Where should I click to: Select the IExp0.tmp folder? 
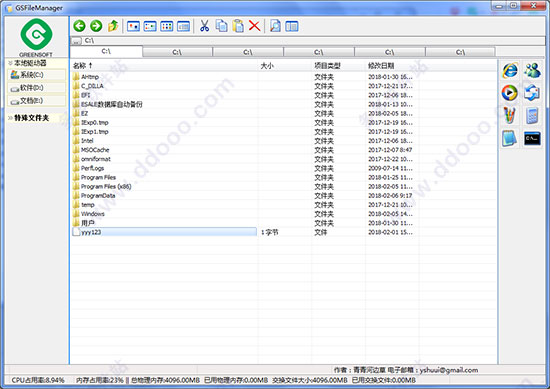[x=94, y=122]
